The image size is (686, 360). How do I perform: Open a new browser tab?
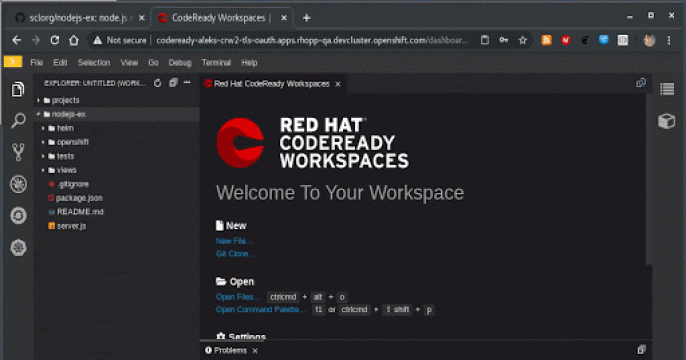(306, 18)
